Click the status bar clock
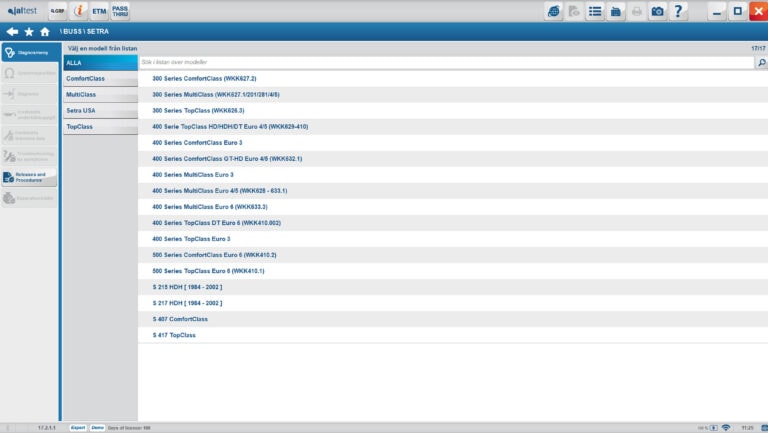The height and width of the screenshot is (433, 768). 747,428
